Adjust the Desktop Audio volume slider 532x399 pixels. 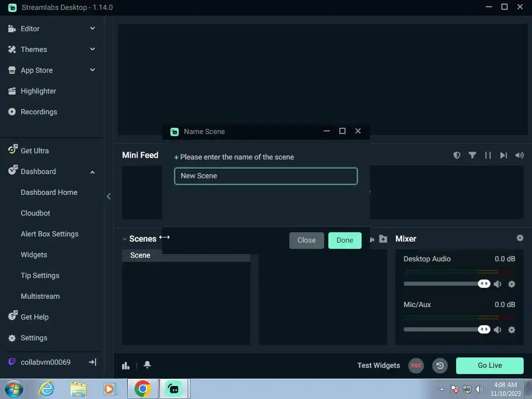tap(447, 284)
